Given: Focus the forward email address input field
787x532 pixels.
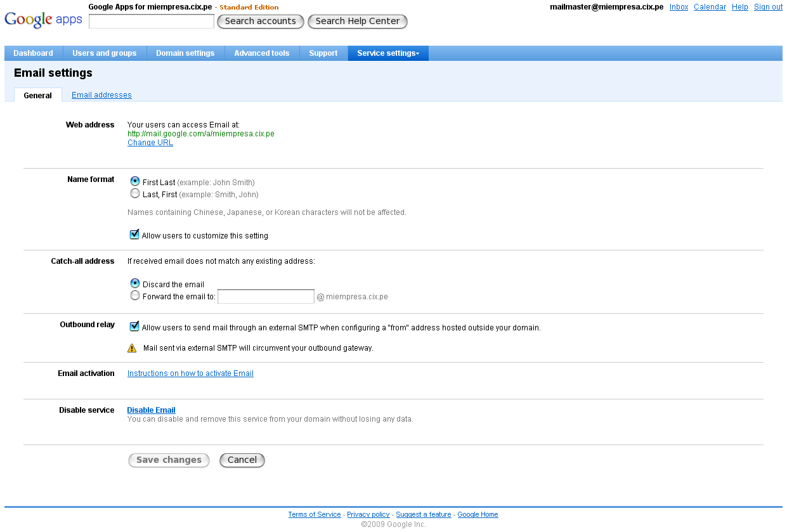Looking at the screenshot, I should pos(266,296).
